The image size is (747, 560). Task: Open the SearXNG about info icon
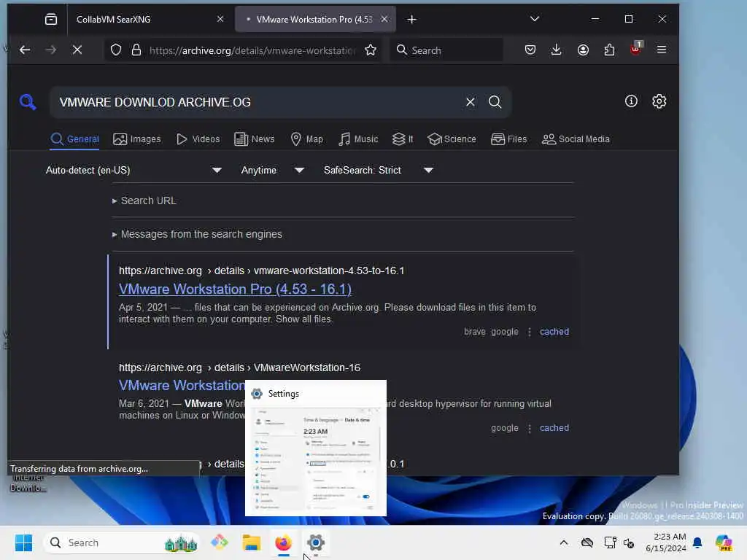[631, 101]
